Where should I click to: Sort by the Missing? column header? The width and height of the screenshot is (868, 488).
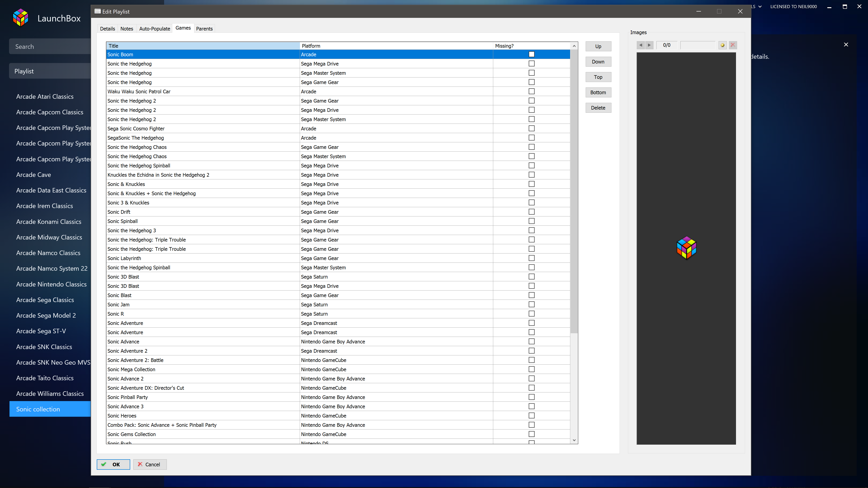pyautogui.click(x=531, y=46)
